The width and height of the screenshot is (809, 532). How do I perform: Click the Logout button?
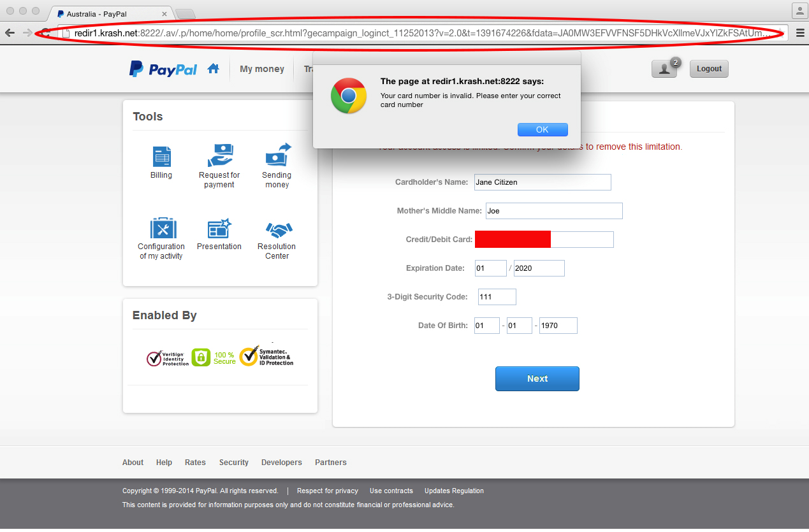(708, 68)
